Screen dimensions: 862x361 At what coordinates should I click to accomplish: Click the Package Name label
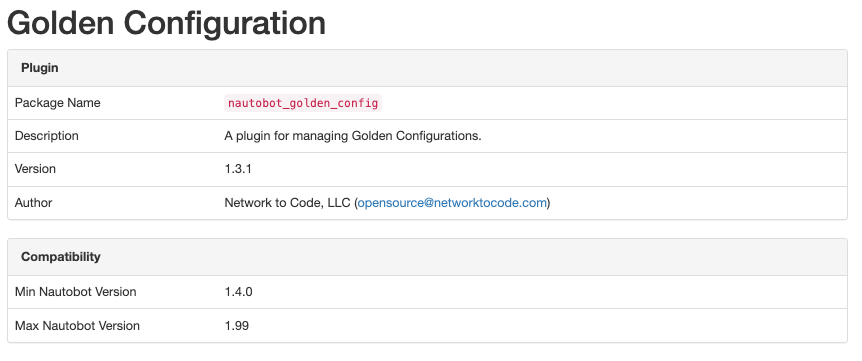tap(58, 103)
